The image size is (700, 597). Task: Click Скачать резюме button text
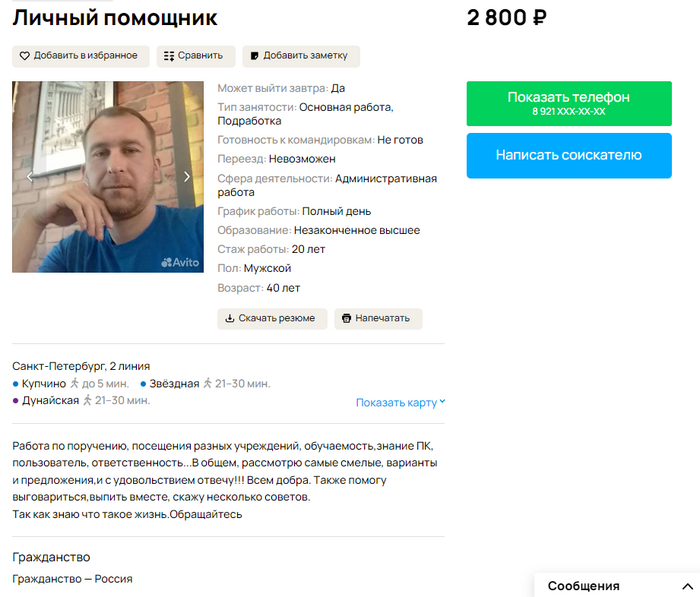click(x=277, y=318)
